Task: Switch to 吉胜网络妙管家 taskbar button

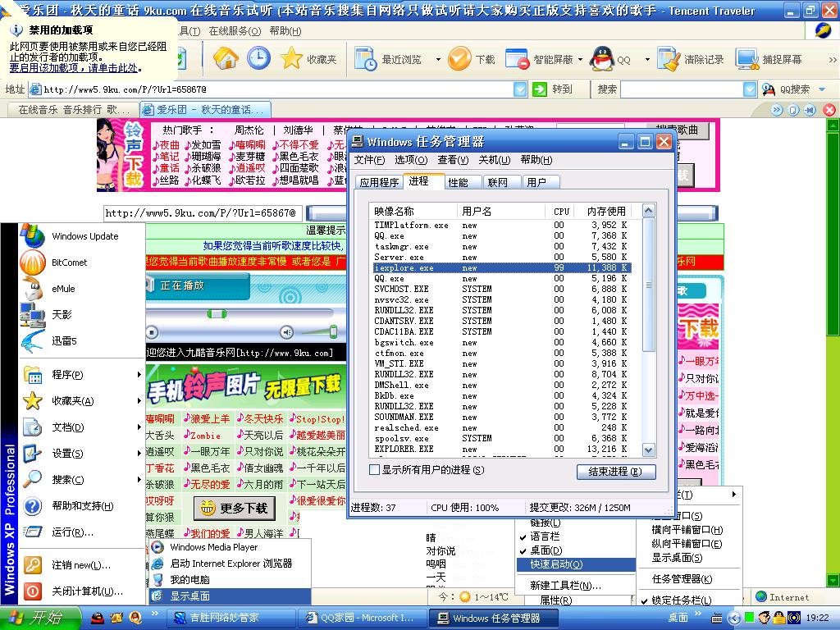Action: (x=231, y=618)
